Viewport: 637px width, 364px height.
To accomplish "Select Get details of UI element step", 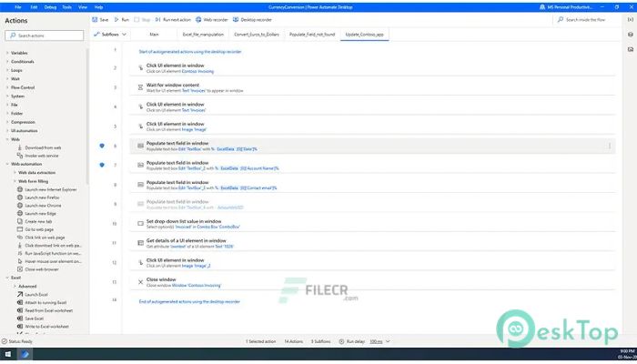I will point(372,243).
